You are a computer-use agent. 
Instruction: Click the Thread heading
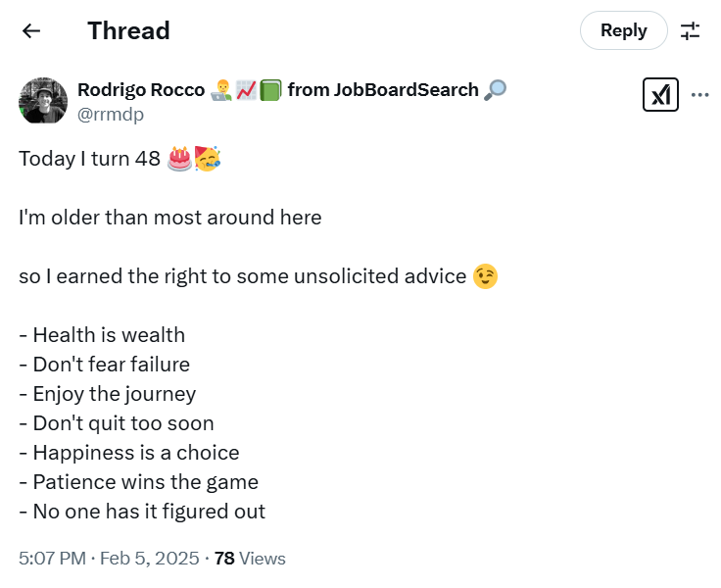pyautogui.click(x=128, y=30)
